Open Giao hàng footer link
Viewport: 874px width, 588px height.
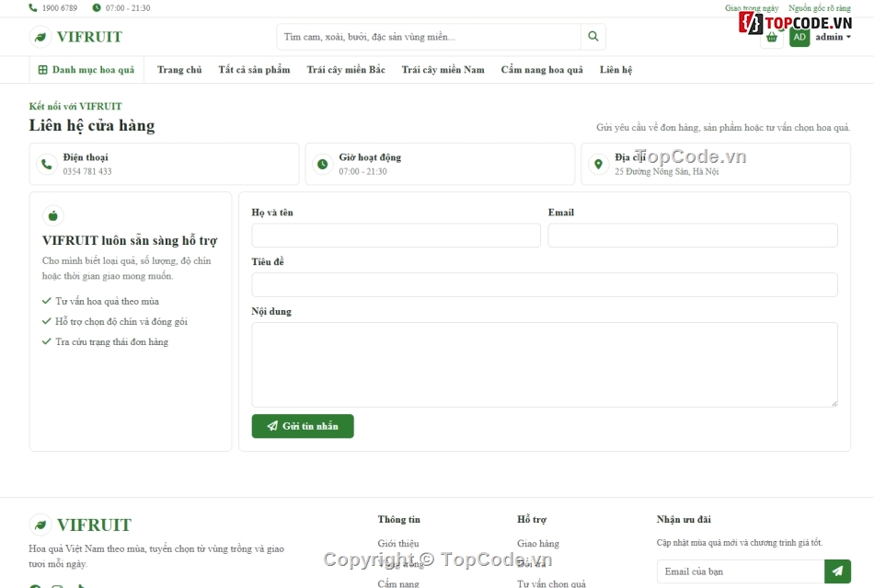click(x=538, y=544)
